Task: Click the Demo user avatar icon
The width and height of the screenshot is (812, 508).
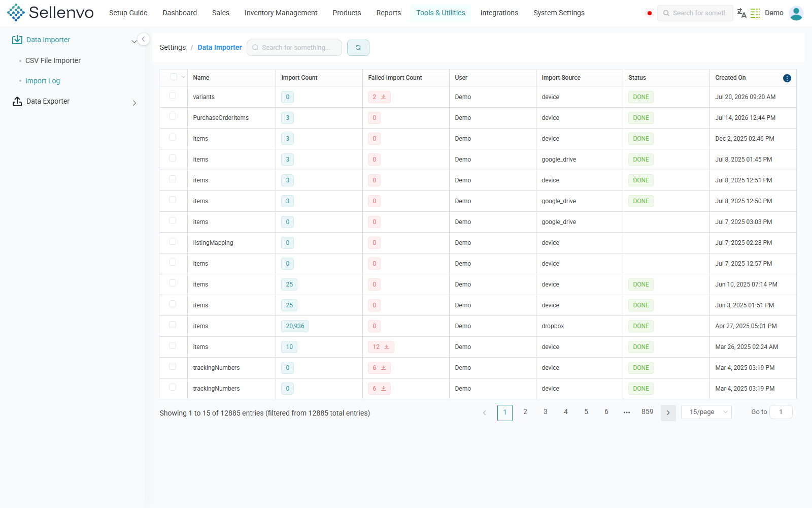Action: coord(796,13)
